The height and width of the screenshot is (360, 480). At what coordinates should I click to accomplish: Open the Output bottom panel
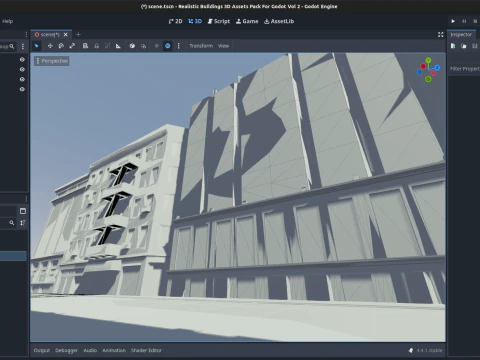point(42,350)
